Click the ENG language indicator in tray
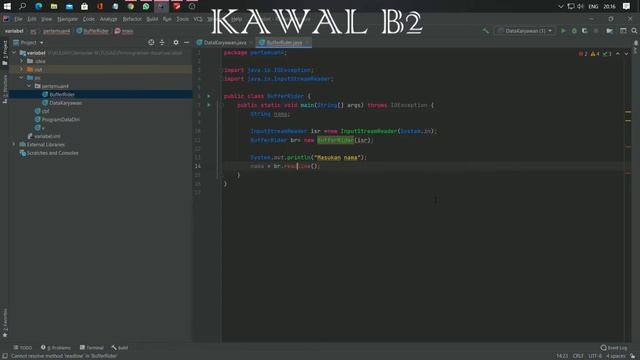 (593, 6)
